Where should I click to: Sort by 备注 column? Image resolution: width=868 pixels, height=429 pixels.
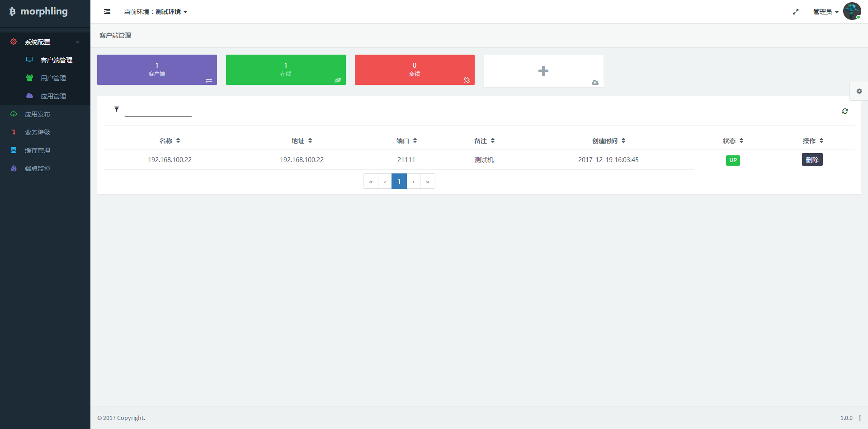click(484, 141)
